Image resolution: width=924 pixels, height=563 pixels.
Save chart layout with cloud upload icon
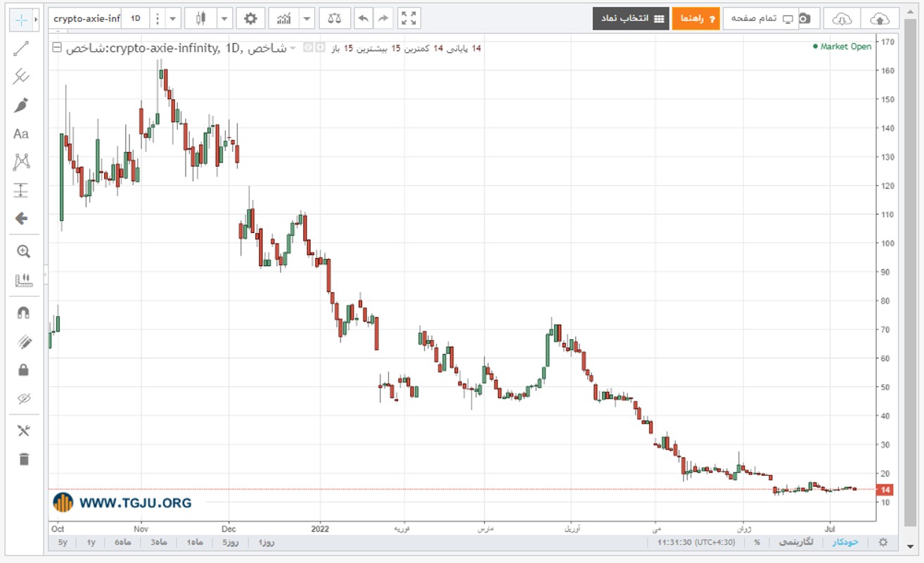pyautogui.click(x=880, y=19)
